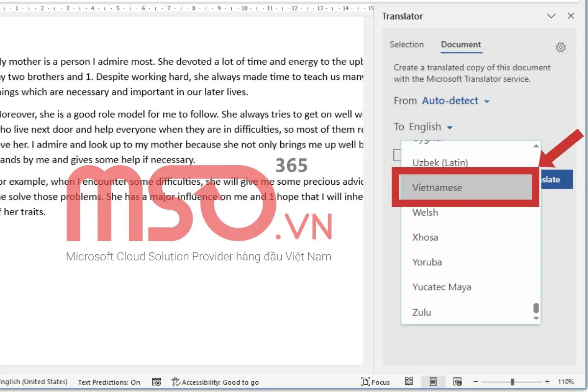Select Welsh in the language list
This screenshot has width=588, height=392.
425,213
